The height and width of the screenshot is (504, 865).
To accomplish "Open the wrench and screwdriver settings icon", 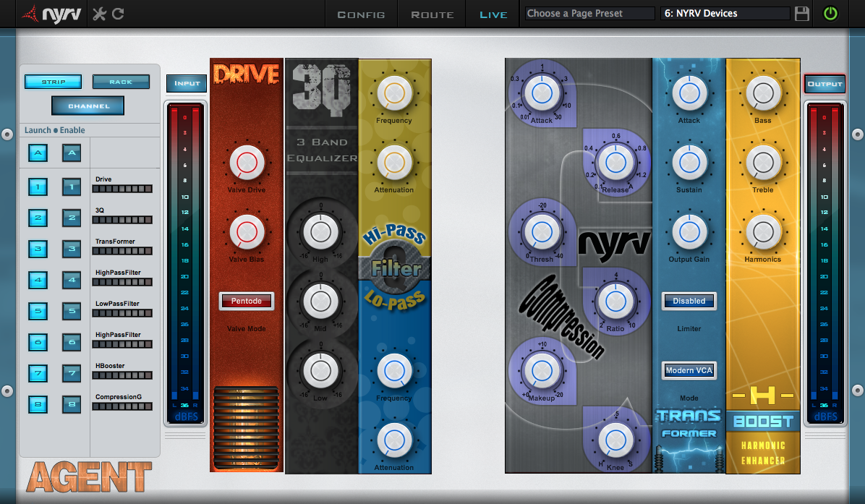I will click(x=99, y=14).
